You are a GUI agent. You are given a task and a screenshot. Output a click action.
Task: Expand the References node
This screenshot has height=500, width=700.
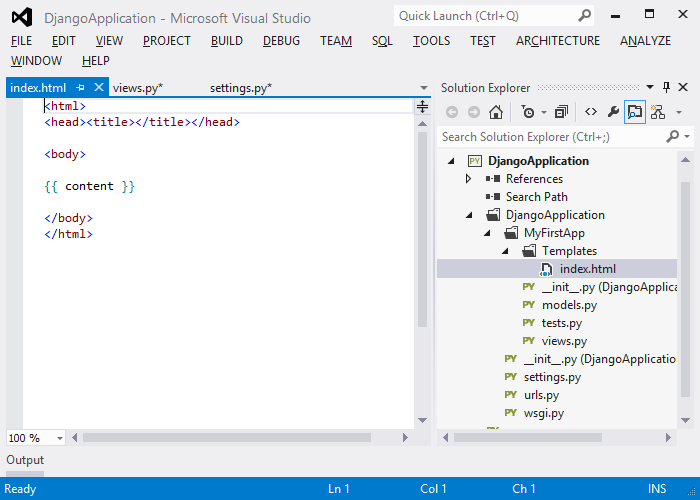(468, 179)
